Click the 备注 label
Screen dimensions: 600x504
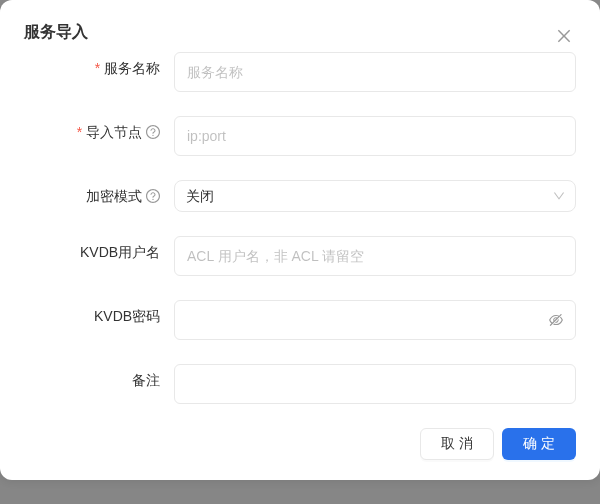click(146, 380)
